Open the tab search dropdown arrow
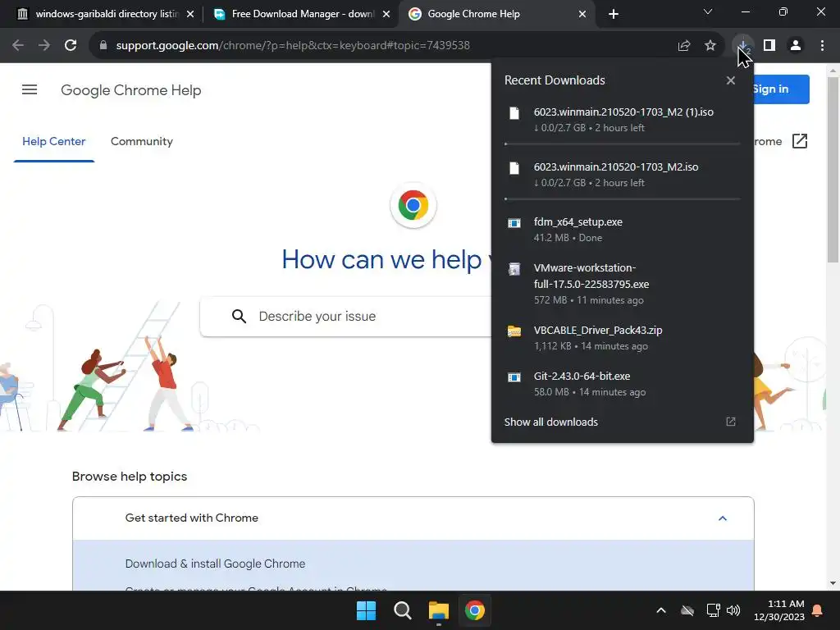Viewport: 840px width, 630px height. [708, 11]
